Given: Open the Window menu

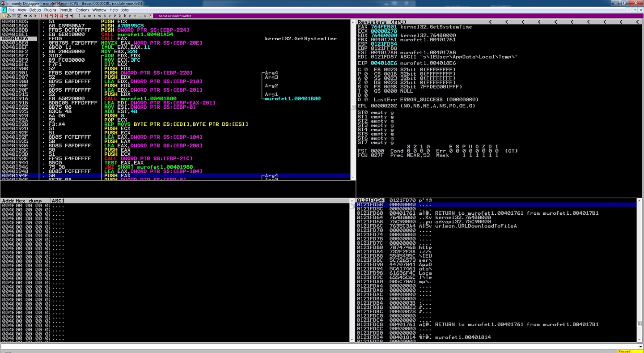Looking at the screenshot, I should [99, 10].
